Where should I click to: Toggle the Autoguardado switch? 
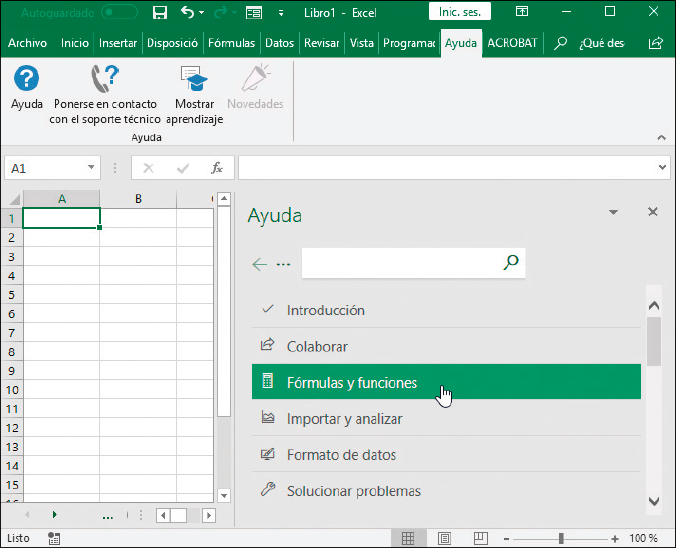tap(120, 12)
